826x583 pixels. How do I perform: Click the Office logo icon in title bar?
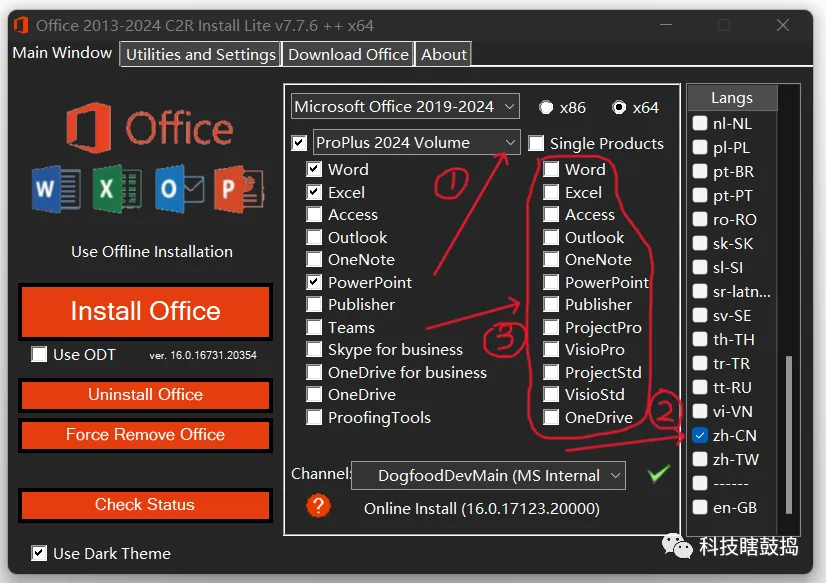[21, 25]
